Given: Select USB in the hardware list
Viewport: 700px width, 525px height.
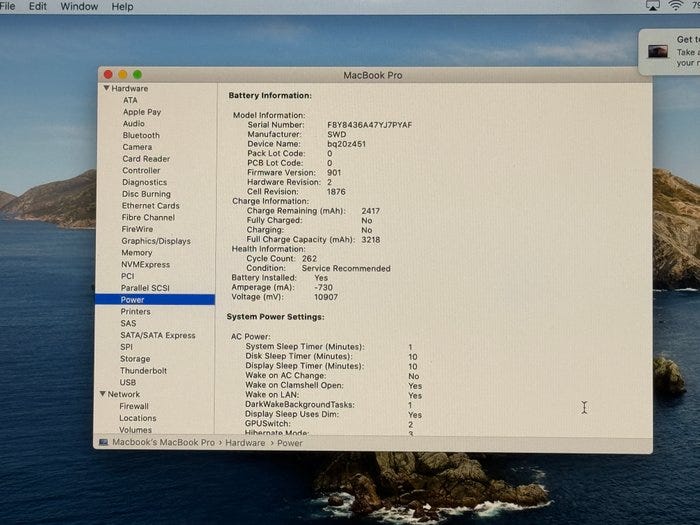Looking at the screenshot, I should click(128, 383).
